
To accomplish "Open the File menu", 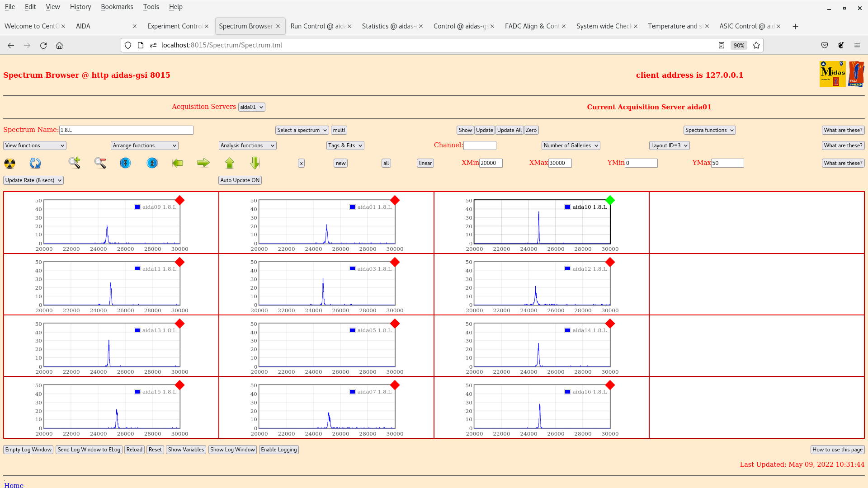I will (x=10, y=7).
